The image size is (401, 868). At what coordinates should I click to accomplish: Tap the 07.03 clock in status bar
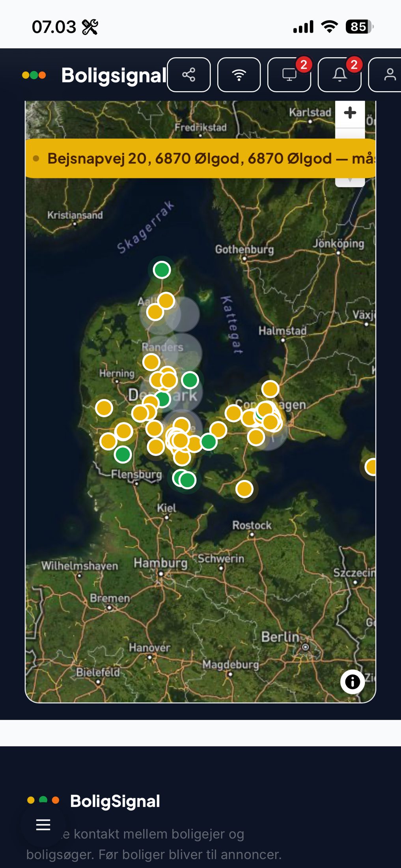pyautogui.click(x=54, y=27)
